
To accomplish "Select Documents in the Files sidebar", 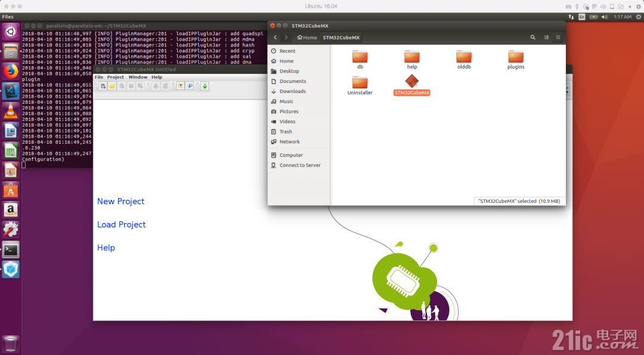I will click(x=299, y=81).
